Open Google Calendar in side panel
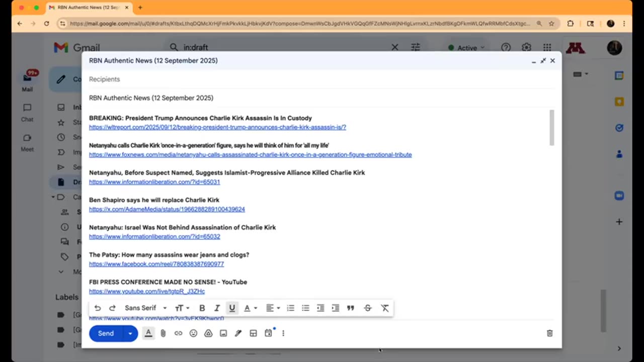 (619, 75)
